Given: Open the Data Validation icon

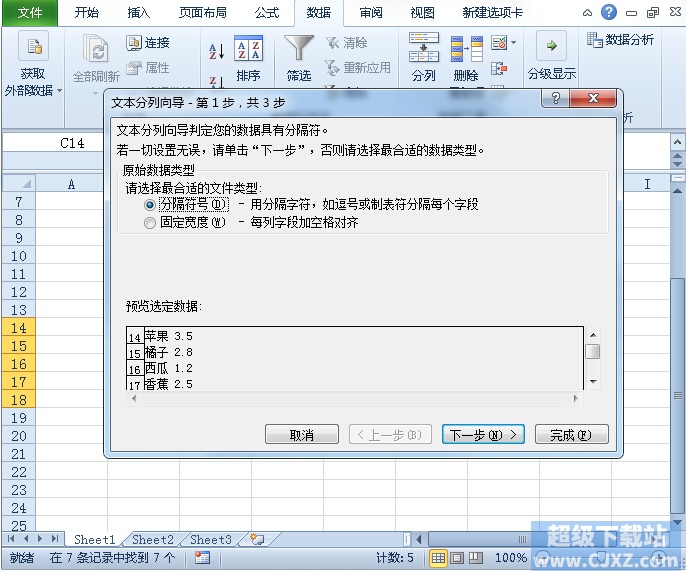Looking at the screenshot, I should [x=499, y=42].
